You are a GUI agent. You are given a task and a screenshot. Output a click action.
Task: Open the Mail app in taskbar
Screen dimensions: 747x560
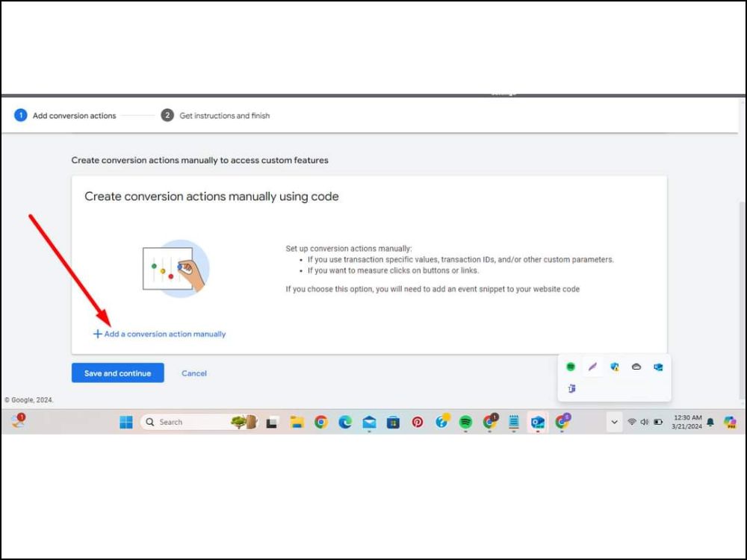(x=369, y=422)
